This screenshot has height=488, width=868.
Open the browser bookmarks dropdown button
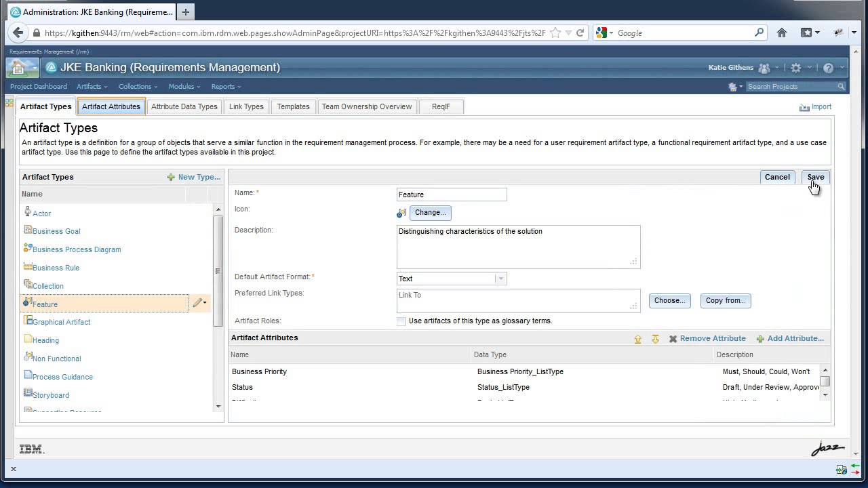click(810, 33)
